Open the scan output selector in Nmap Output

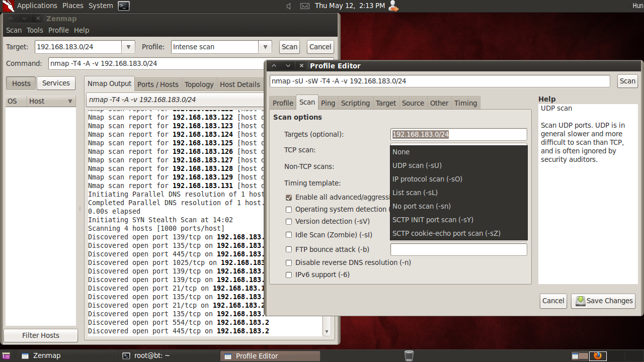(176, 100)
